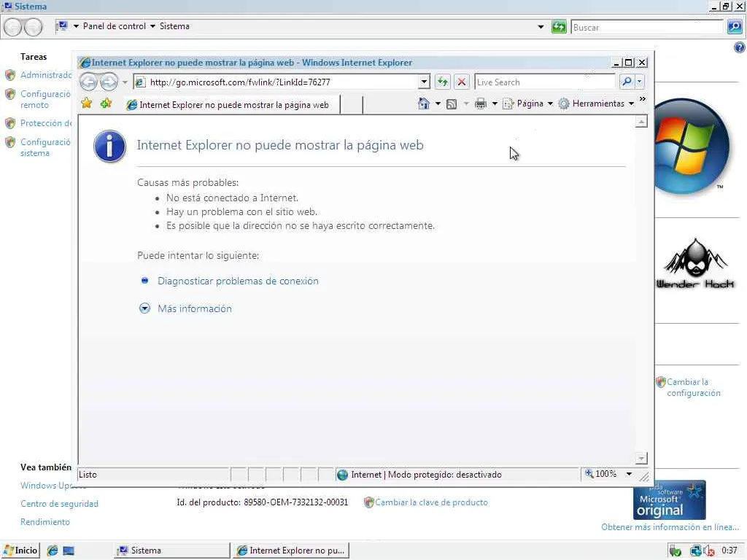Open the Favorites Center star icon
Screen dimensions: 747x560
point(87,104)
